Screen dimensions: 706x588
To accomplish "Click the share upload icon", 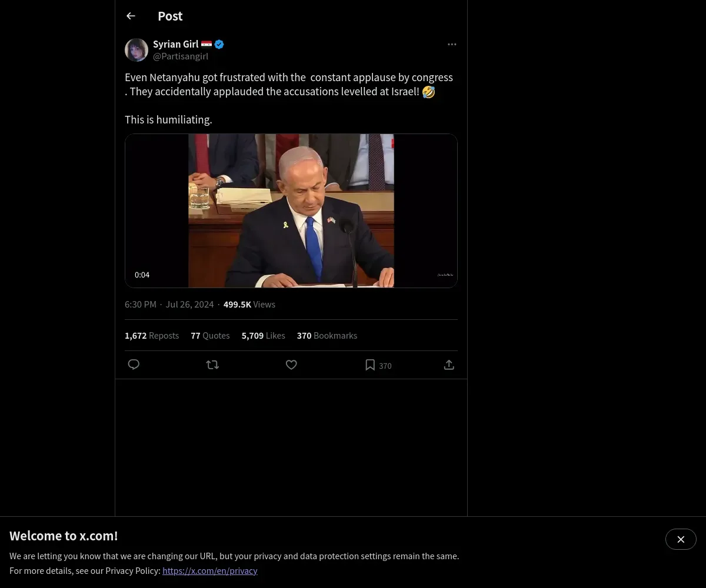I will tap(449, 365).
